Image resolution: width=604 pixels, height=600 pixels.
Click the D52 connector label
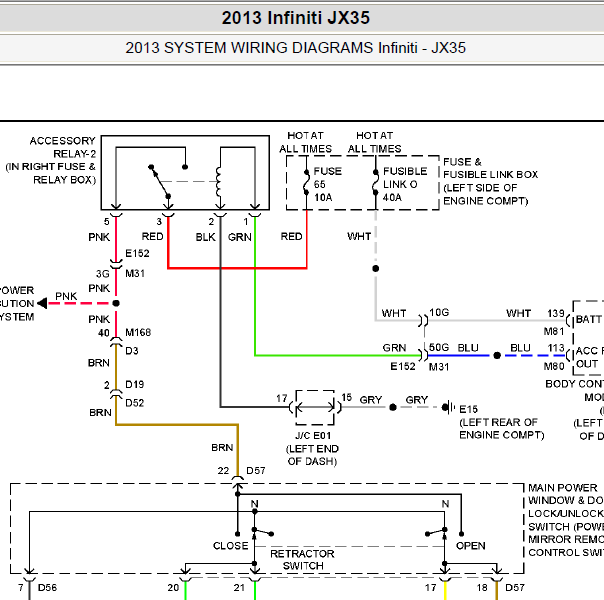[134, 402]
